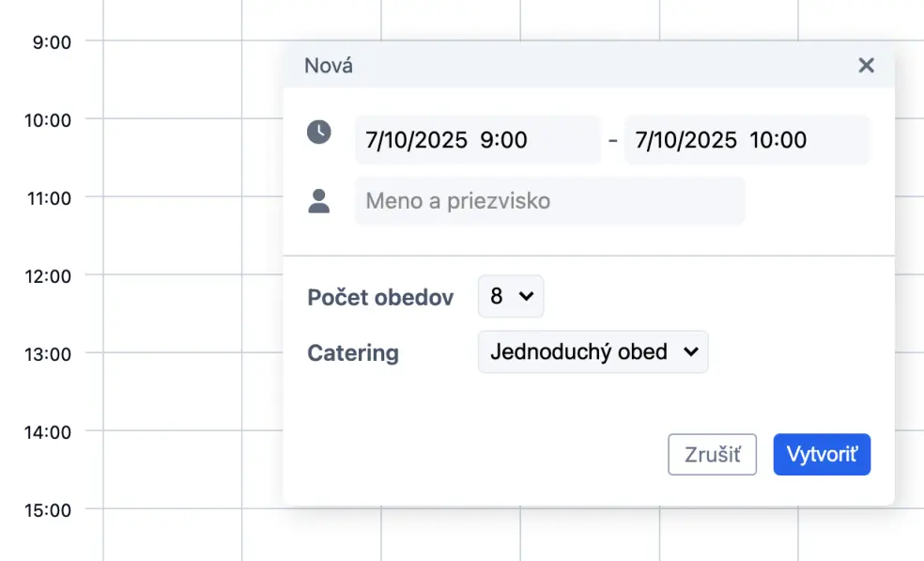Click the clock icon beside the dates
This screenshot has height=561, width=924.
point(318,132)
